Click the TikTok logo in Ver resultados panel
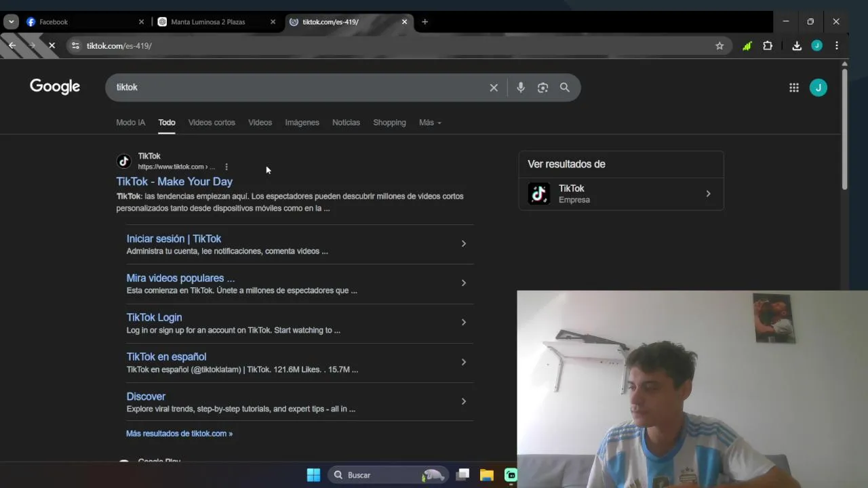The width and height of the screenshot is (868, 488). pyautogui.click(x=539, y=194)
